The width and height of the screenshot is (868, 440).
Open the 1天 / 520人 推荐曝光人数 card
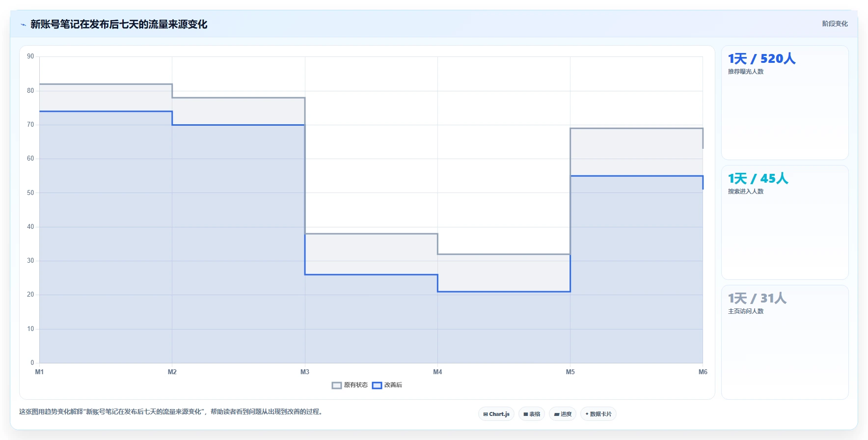pyautogui.click(x=785, y=103)
